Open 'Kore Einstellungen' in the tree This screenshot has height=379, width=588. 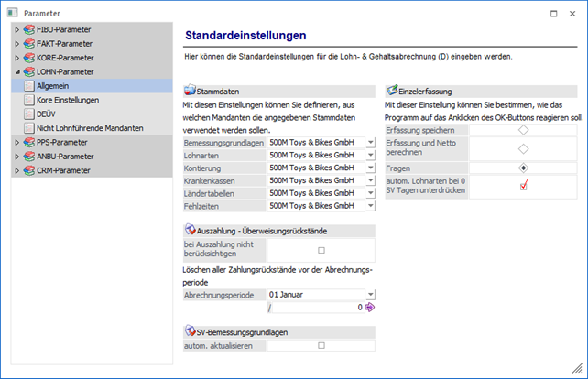pos(69,100)
